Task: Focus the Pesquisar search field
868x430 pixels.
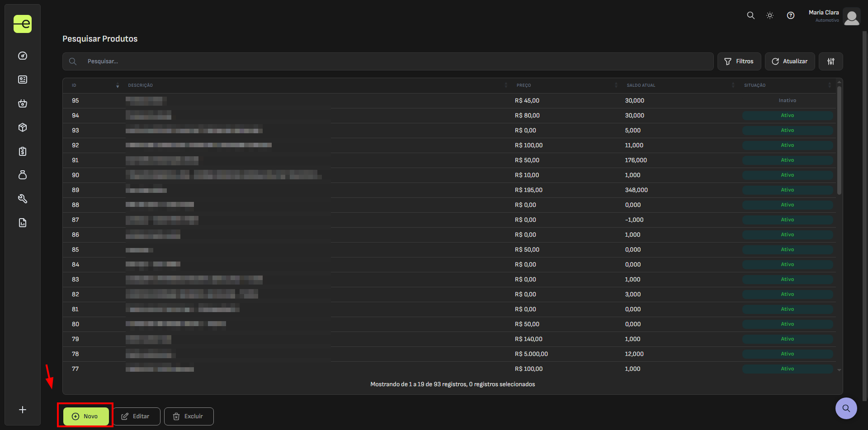Action: click(x=388, y=61)
